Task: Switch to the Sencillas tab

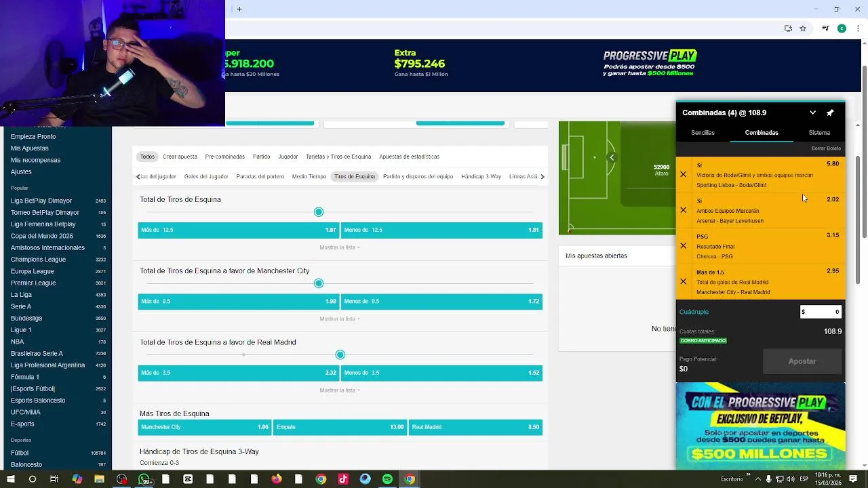Action: (x=703, y=133)
